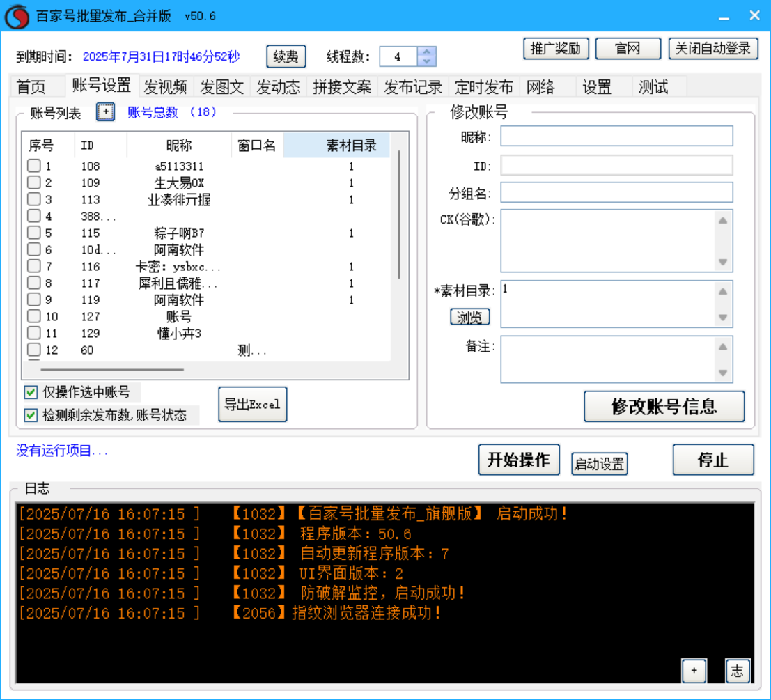Click the 浏览 browse button
Viewport: 771px width, 700px height.
click(x=469, y=317)
